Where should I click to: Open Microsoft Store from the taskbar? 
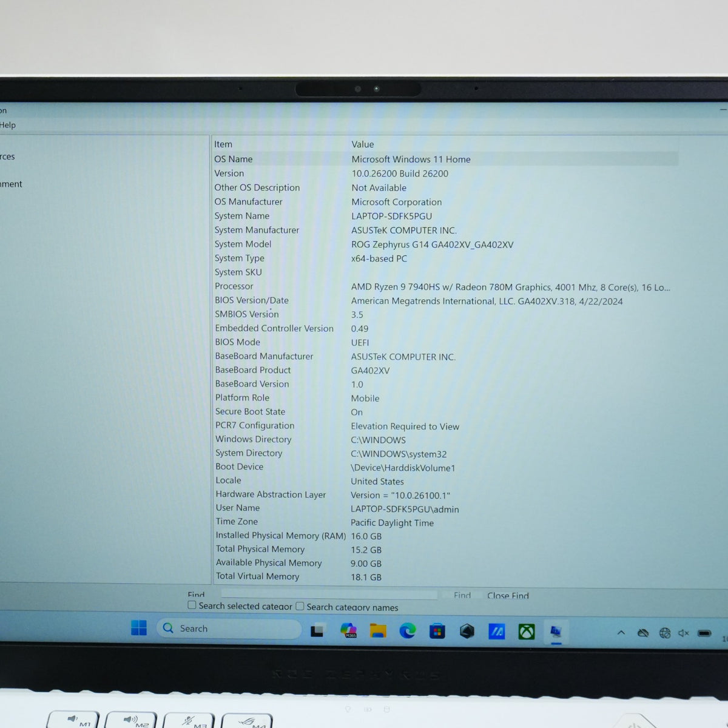(x=437, y=632)
